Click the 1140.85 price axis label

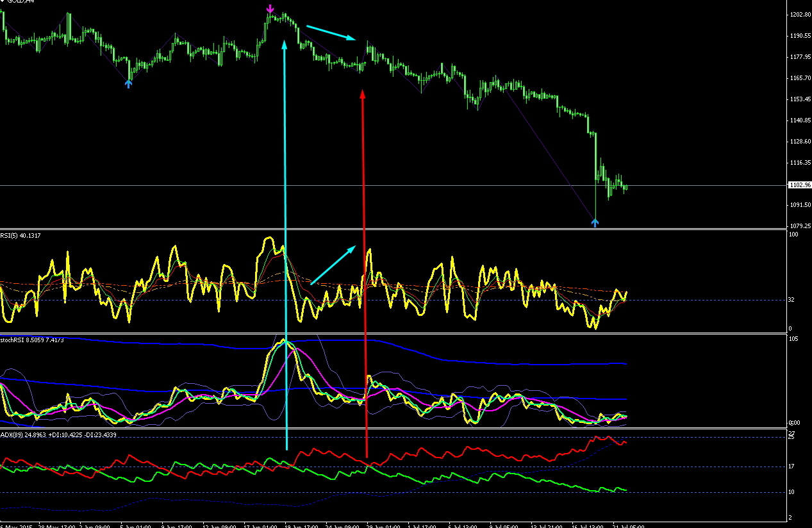[801, 120]
